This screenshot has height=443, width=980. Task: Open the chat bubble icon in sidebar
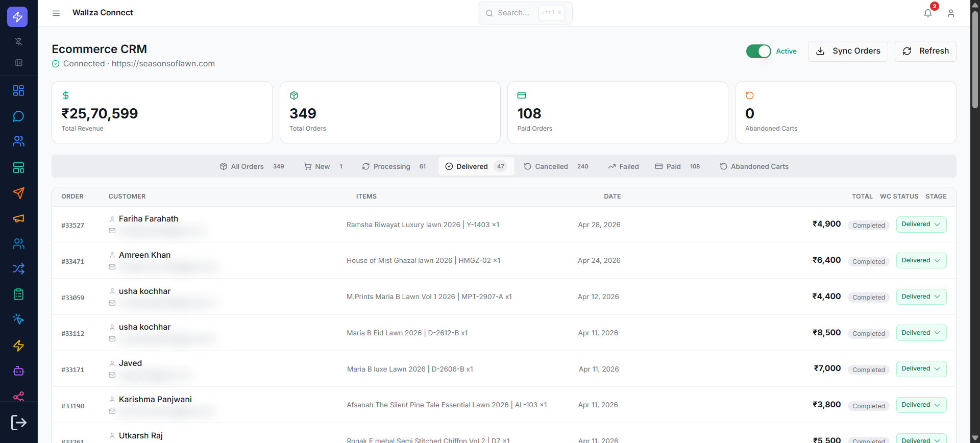tap(18, 116)
